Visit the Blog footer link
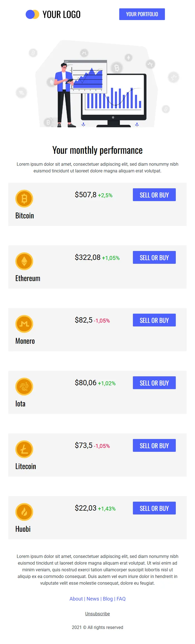The image size is (195, 644). click(x=108, y=599)
